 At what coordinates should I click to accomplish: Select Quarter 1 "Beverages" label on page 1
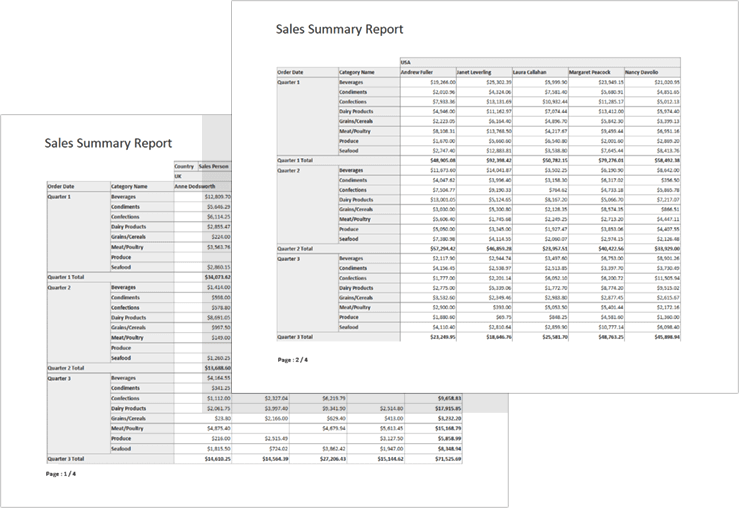pyautogui.click(x=123, y=197)
